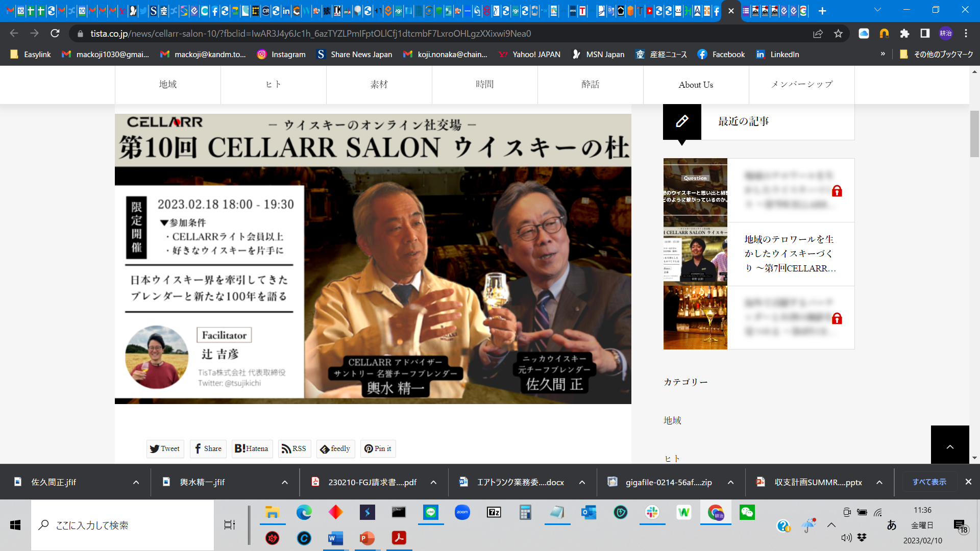Image resolution: width=980 pixels, height=551 pixels.
Task: Open Zoom from the taskbar
Action: point(462,512)
